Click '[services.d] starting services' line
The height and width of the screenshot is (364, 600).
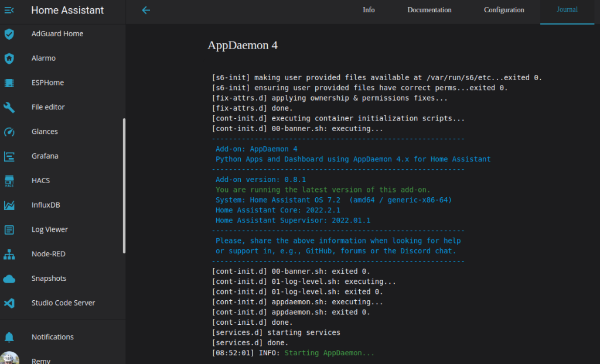[276, 332]
